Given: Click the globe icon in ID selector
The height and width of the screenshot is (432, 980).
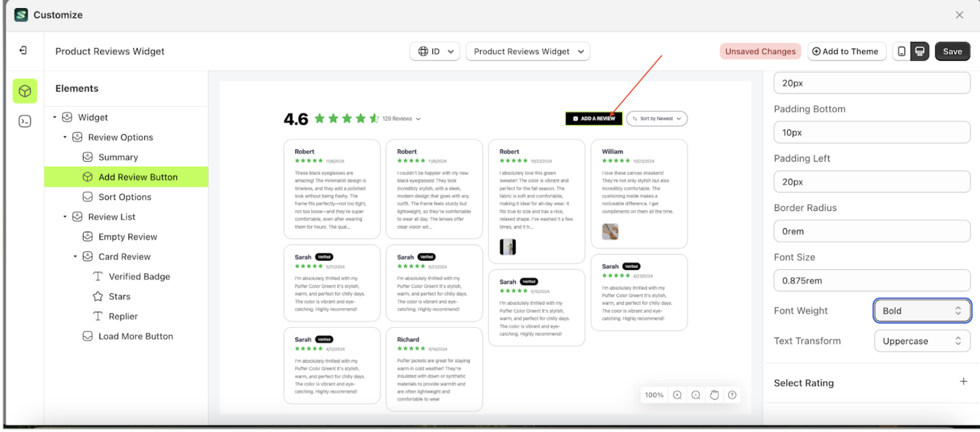Looking at the screenshot, I should point(423,52).
